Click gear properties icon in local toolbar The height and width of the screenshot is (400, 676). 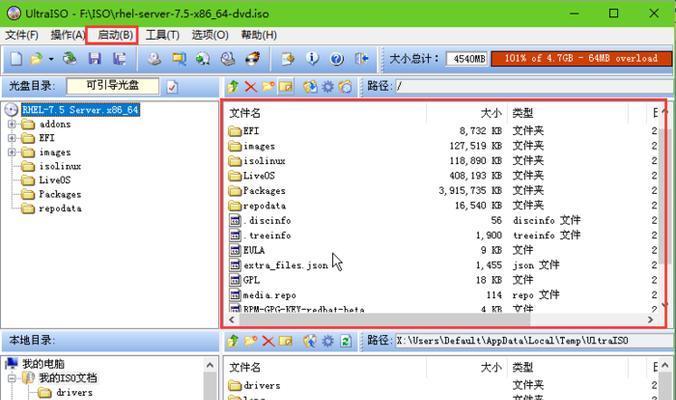328,341
